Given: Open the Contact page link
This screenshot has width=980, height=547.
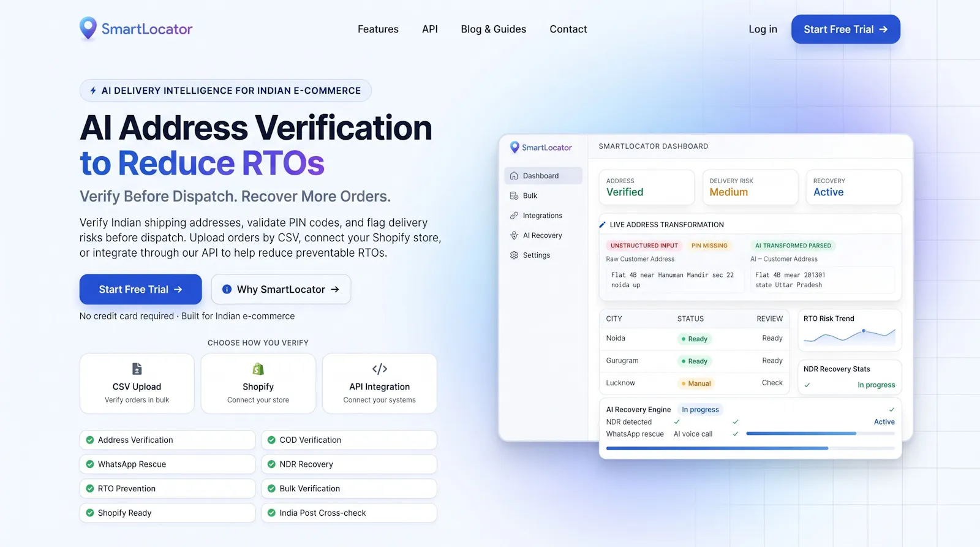Looking at the screenshot, I should click(x=568, y=29).
